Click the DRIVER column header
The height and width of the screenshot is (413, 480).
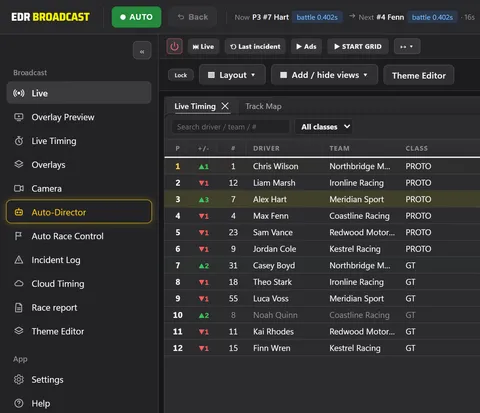[266, 148]
